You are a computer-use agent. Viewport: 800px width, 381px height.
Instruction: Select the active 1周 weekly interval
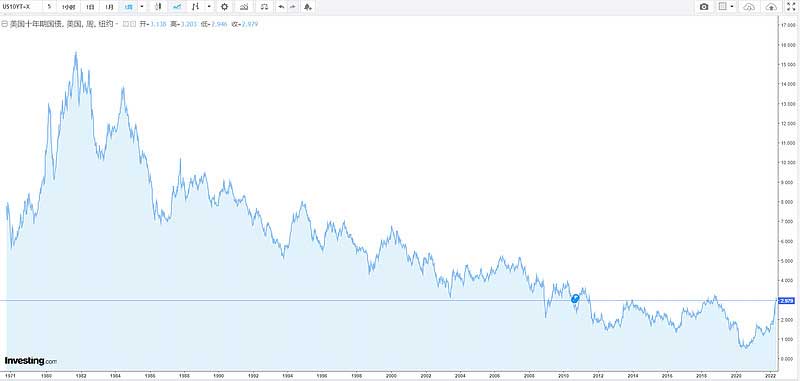129,7
